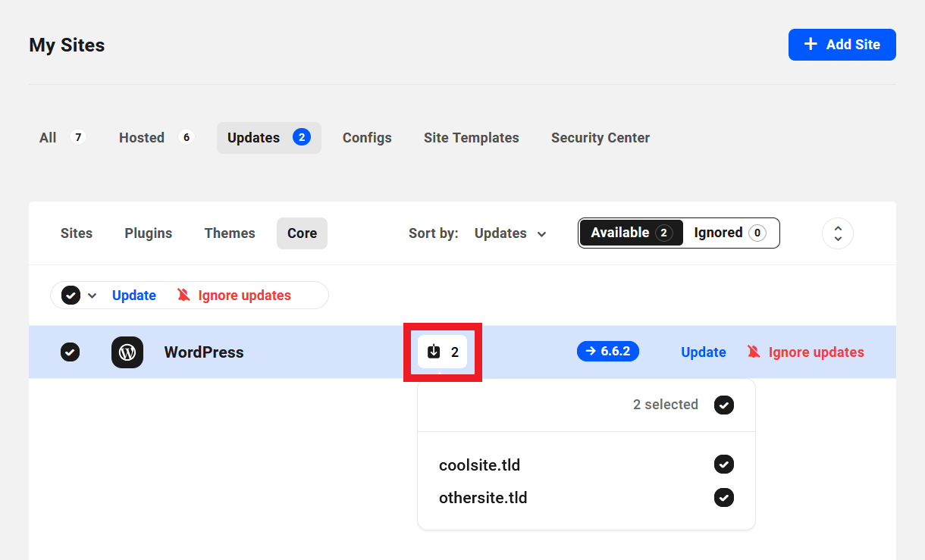Viewport: 925px width, 560px height.
Task: Click the WordPress logo icon
Action: coord(127,352)
